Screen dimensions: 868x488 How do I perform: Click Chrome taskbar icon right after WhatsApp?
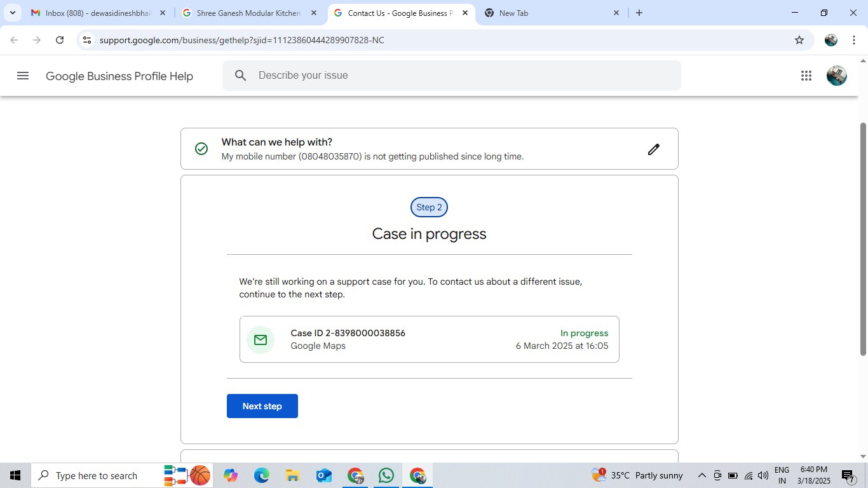point(417,475)
